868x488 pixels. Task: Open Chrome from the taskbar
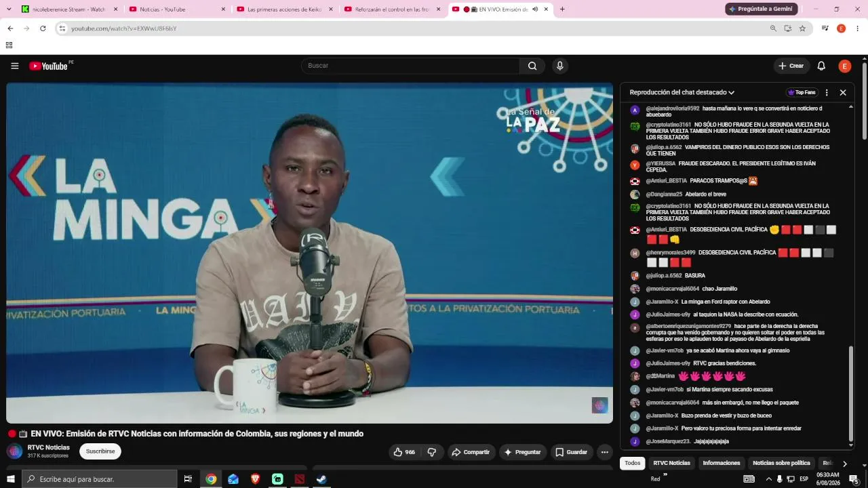pyautogui.click(x=211, y=479)
